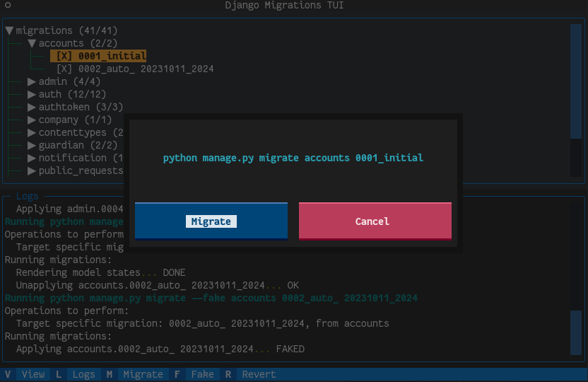Click log line with 'migrate --fake accounts'
Screen dimensions: 588x382
(x=211, y=298)
